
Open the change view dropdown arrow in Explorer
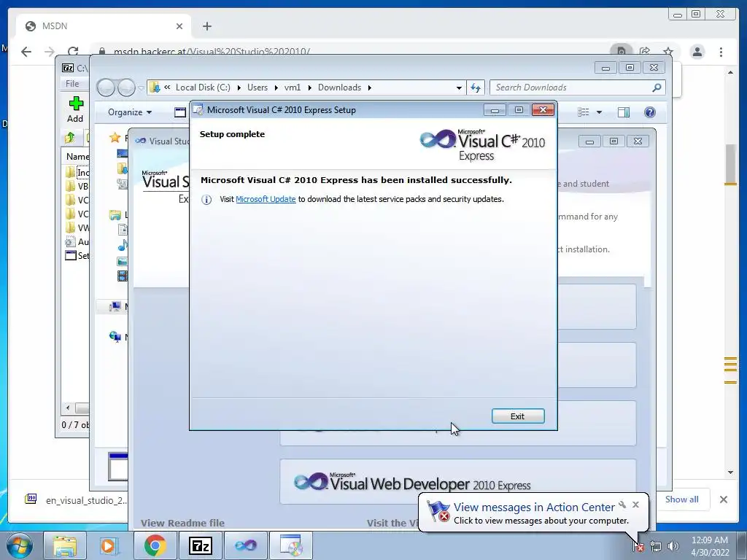coord(600,112)
